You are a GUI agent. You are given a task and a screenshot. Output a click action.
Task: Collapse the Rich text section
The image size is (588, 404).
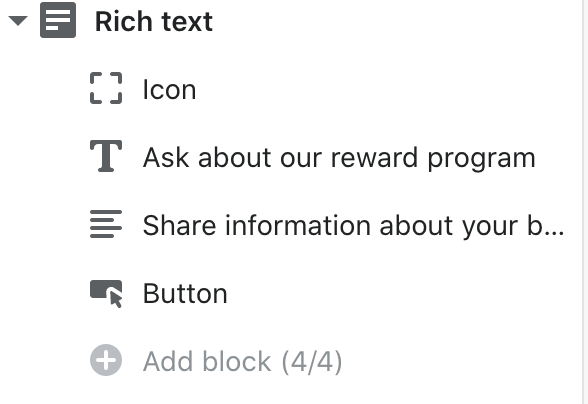click(18, 21)
